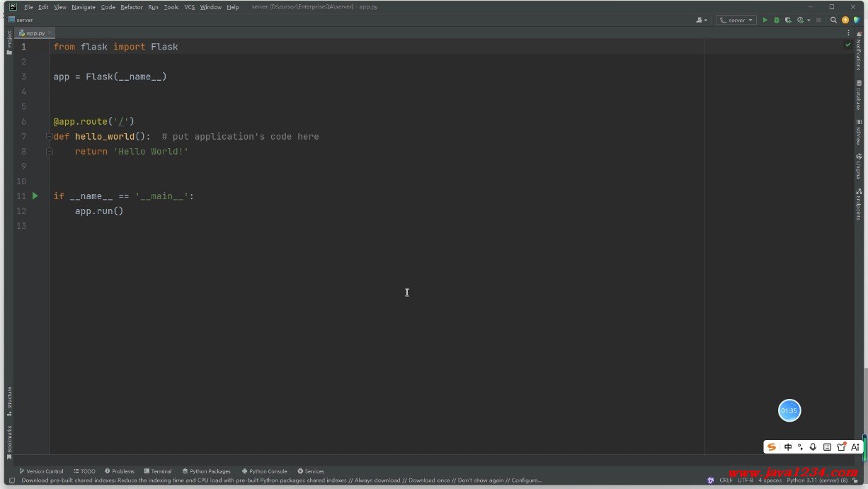Collapse the hello_world function fold marker

49,136
